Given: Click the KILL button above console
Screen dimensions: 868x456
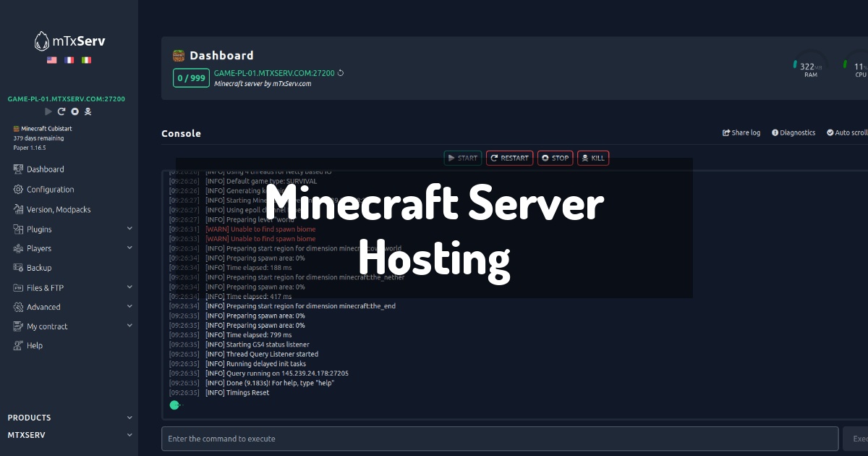Looking at the screenshot, I should [593, 158].
